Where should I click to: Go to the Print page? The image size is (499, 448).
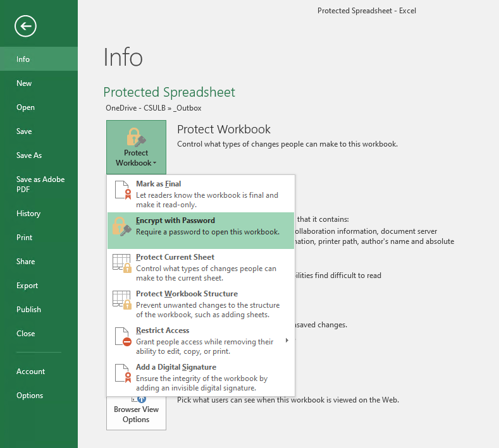click(x=39, y=238)
